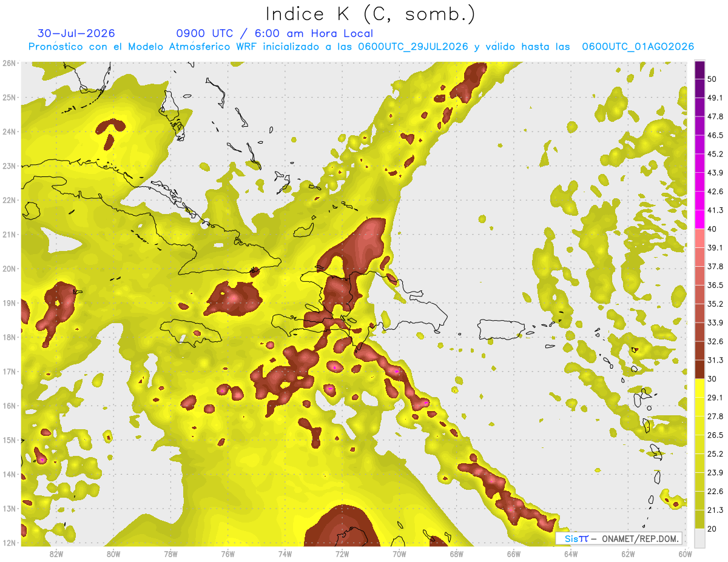This screenshot has height=562, width=728.
Task: Click the dark purple colorbar segment above 50
Action: (700, 70)
